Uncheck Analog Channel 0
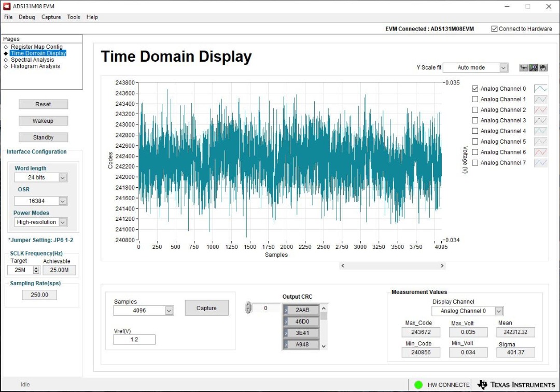The height and width of the screenshot is (392, 560). (x=474, y=88)
